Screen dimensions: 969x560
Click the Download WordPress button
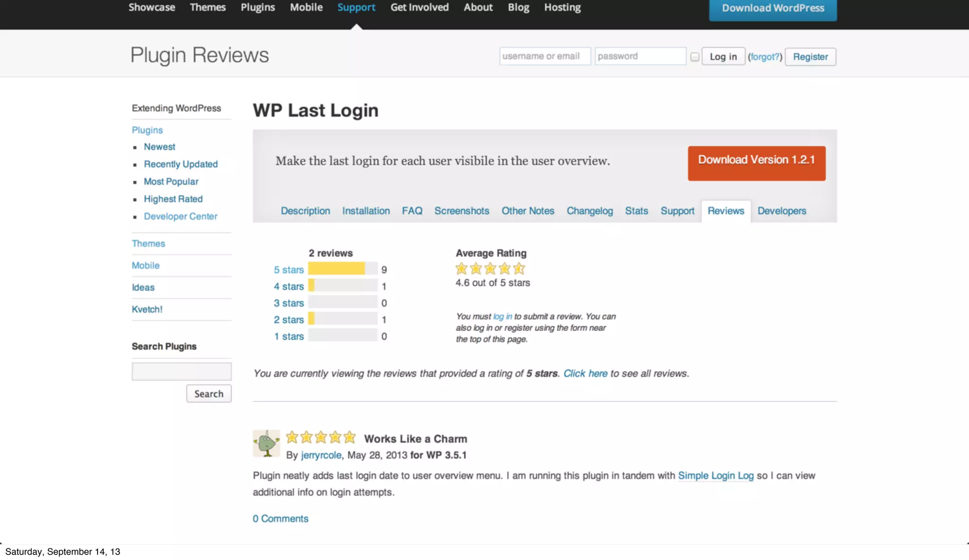tap(773, 9)
